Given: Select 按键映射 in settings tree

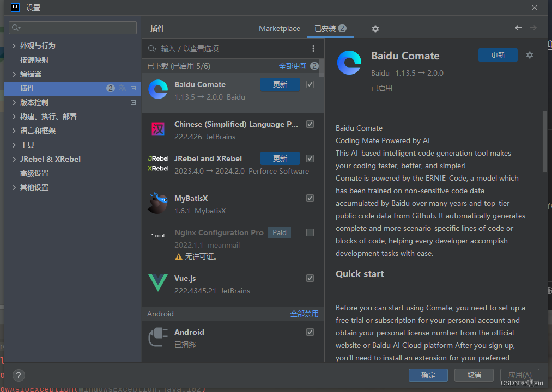Looking at the screenshot, I should point(34,60).
